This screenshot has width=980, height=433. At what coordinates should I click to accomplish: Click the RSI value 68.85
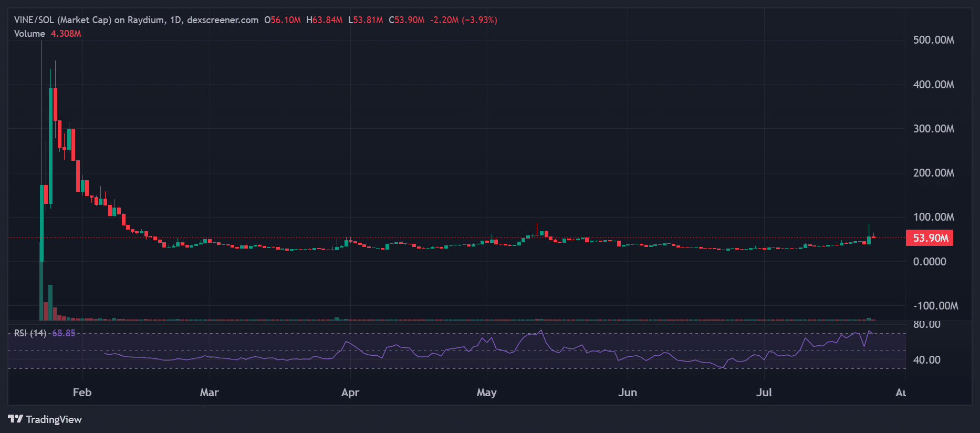click(x=64, y=333)
